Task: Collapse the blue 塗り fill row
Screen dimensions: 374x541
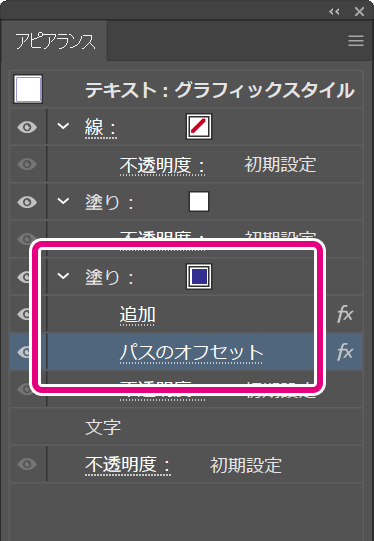Action: [x=63, y=276]
